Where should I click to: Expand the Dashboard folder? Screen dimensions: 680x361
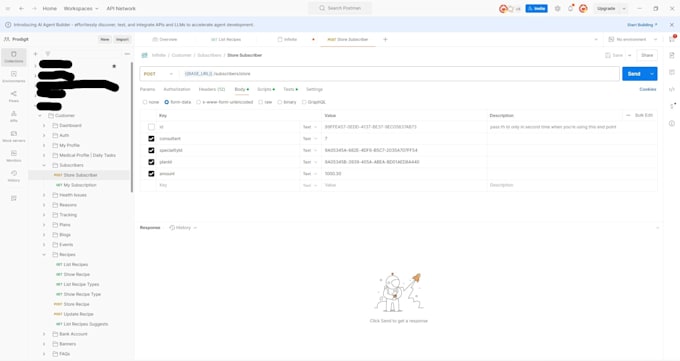point(44,125)
